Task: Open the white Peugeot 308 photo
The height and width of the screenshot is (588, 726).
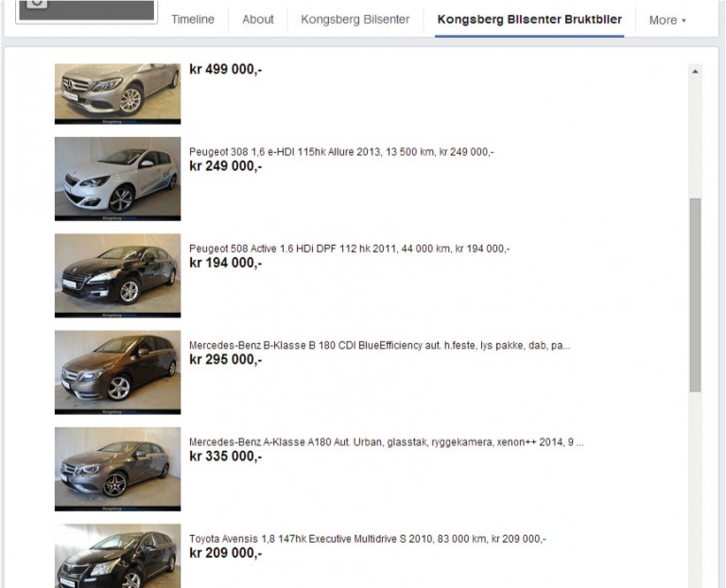Action: pyautogui.click(x=117, y=178)
